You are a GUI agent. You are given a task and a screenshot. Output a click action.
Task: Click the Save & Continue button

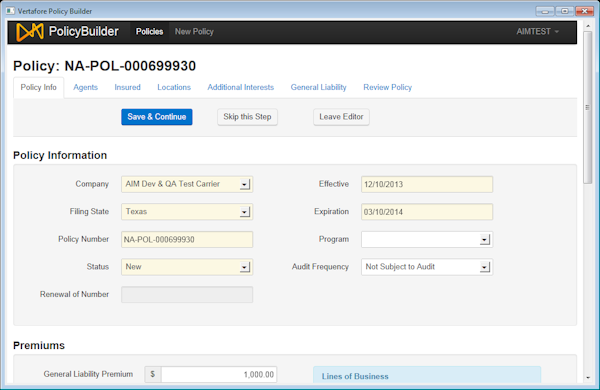point(157,117)
